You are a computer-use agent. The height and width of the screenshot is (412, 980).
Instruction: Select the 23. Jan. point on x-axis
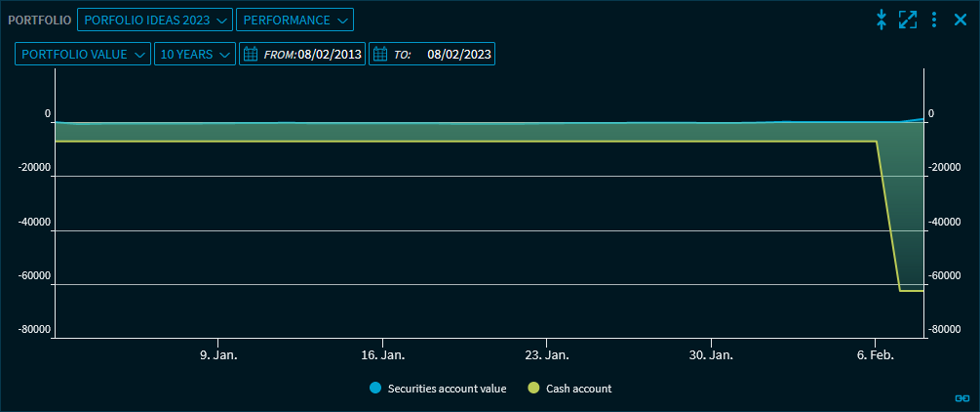click(546, 356)
